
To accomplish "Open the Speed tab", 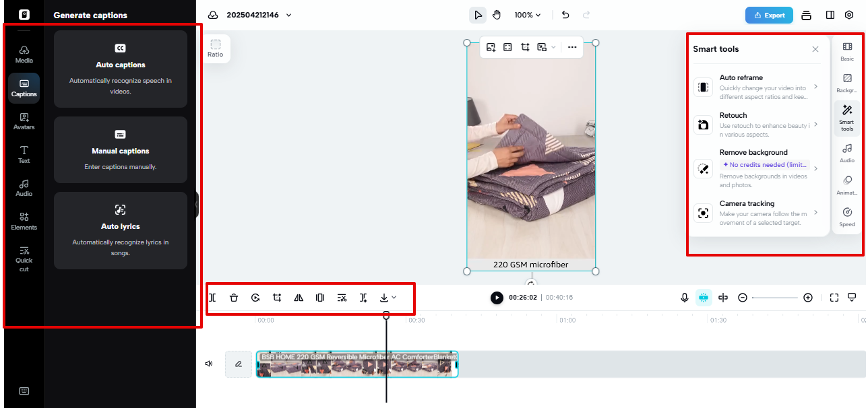I will (x=847, y=217).
